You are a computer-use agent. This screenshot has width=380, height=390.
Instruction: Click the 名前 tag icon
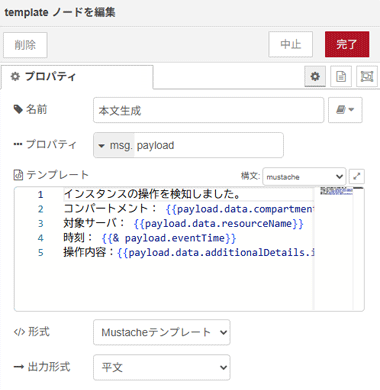pos(18,109)
